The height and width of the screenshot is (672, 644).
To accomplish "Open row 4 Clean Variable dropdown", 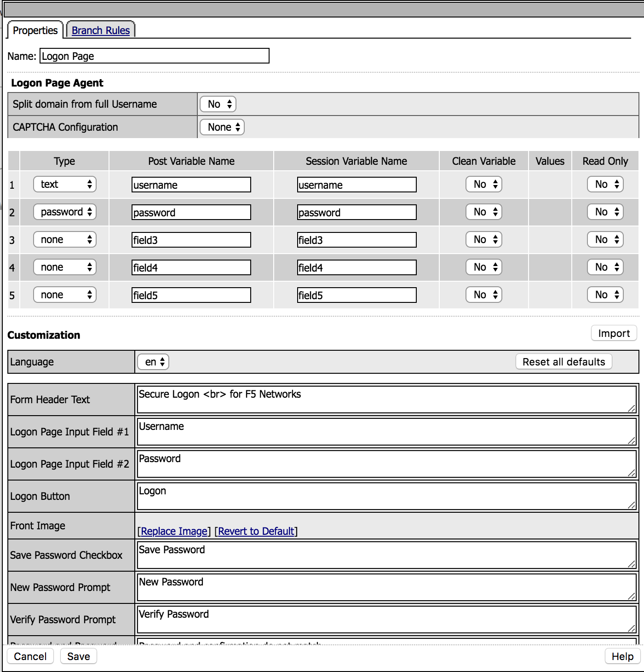I will click(x=484, y=267).
